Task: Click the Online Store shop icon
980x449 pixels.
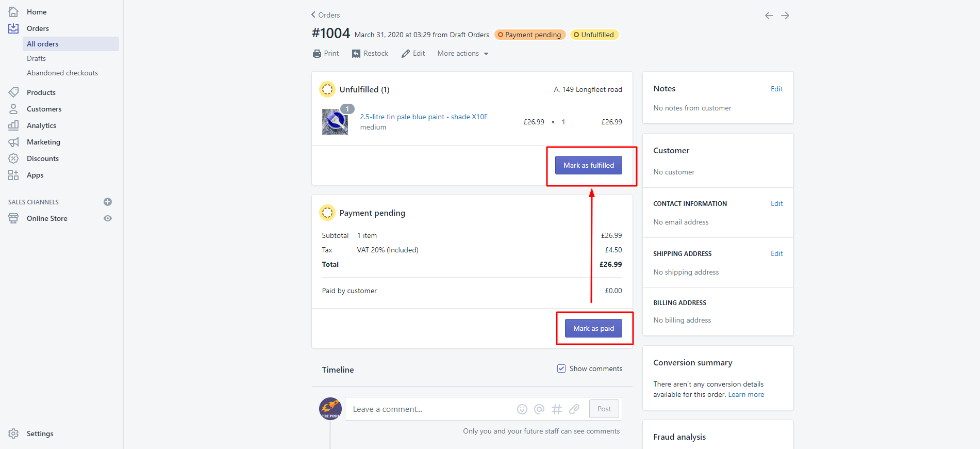Action: [x=13, y=218]
